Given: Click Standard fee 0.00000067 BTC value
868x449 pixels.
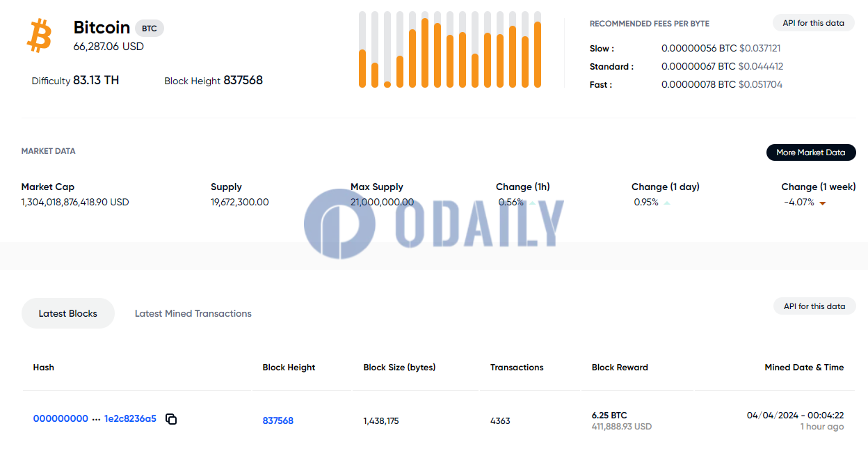Looking at the screenshot, I should pyautogui.click(x=699, y=66).
